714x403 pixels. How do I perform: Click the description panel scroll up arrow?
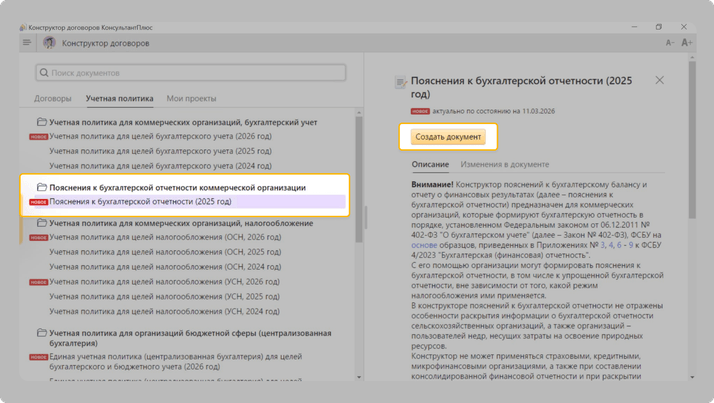[x=692, y=58]
